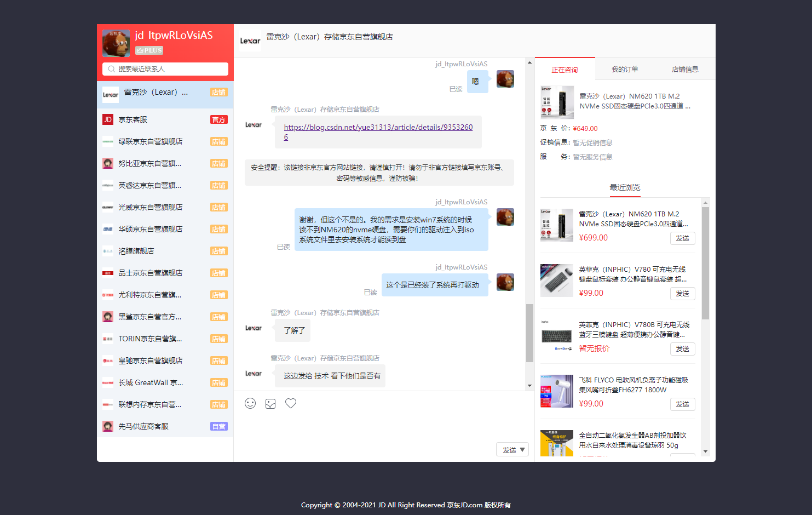Click the chat title 雷克沙存储京东自营旗舰店
Screen dimensions: 812x515
pos(330,37)
